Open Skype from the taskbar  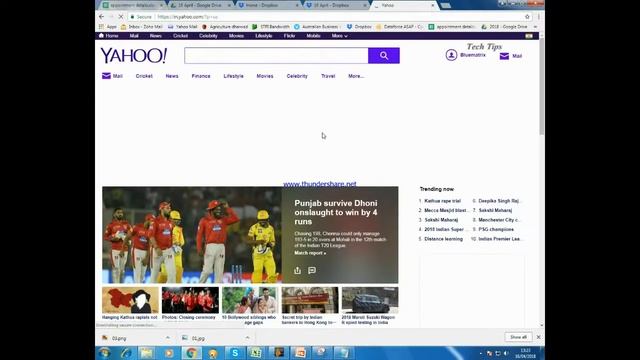coord(235,353)
